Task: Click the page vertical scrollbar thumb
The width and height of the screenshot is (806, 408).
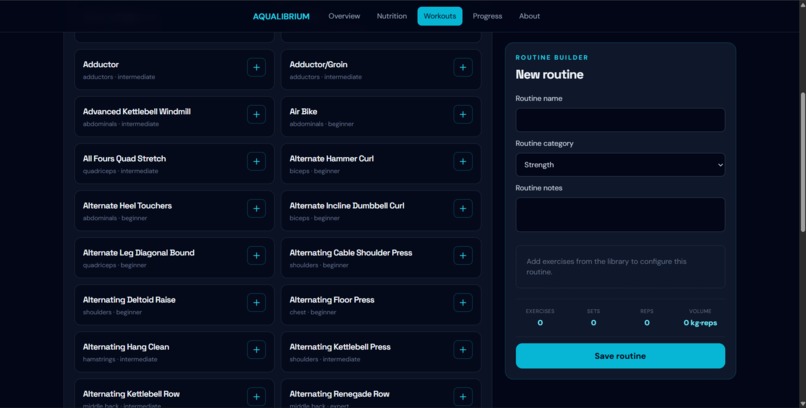Action: 803,162
